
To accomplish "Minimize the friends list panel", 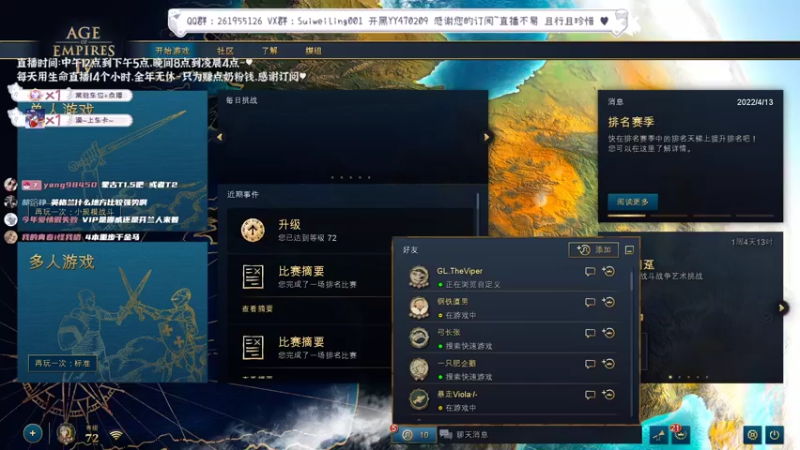I will click(x=629, y=250).
